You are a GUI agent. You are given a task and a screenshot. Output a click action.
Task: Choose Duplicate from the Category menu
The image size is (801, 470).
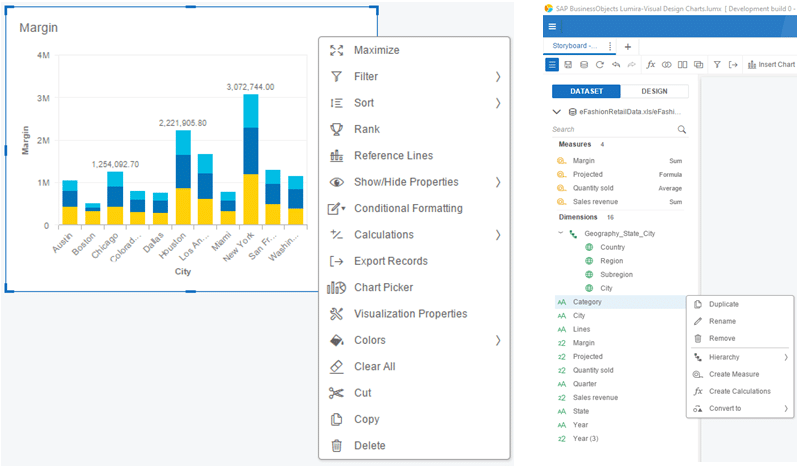[x=740, y=304]
